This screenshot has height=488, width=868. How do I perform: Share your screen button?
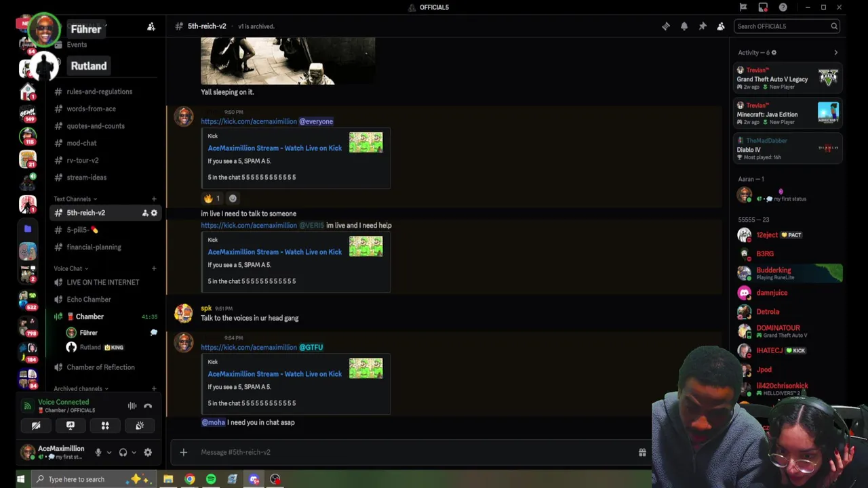pyautogui.click(x=71, y=426)
